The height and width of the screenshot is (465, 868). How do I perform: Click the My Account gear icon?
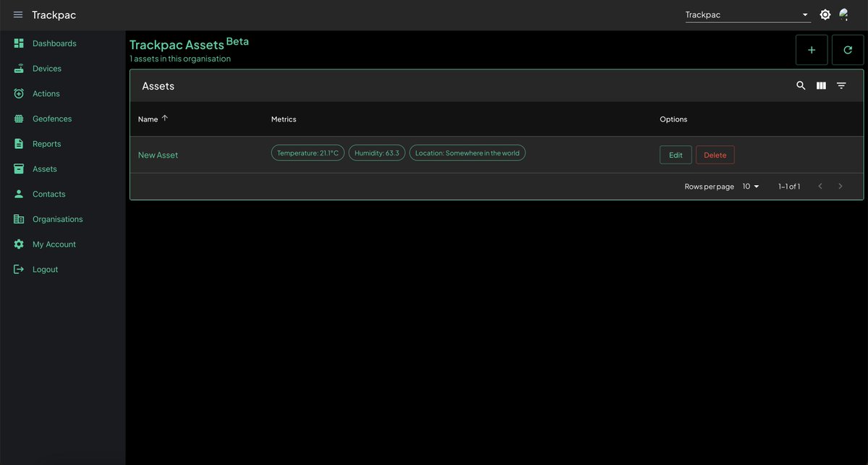19,244
